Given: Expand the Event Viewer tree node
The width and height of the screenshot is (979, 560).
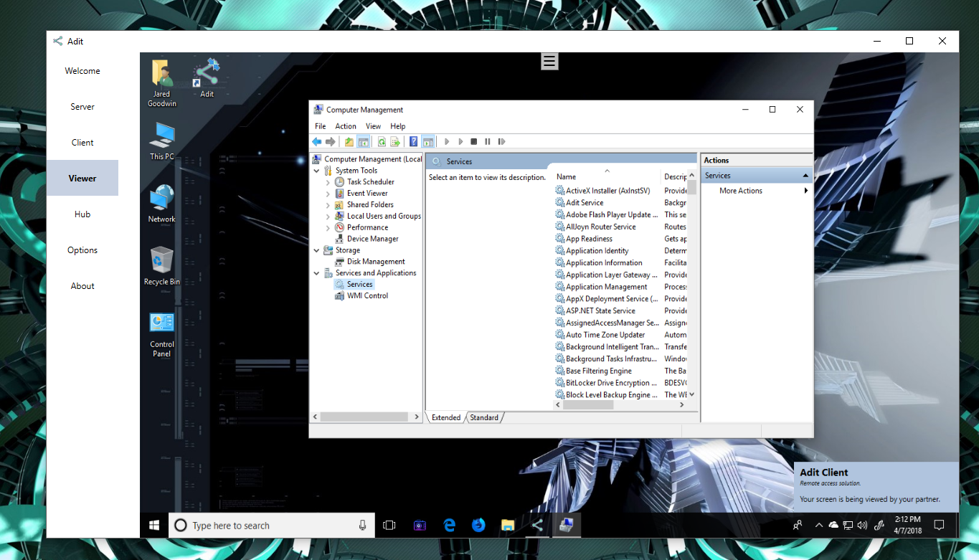Looking at the screenshot, I should point(328,193).
